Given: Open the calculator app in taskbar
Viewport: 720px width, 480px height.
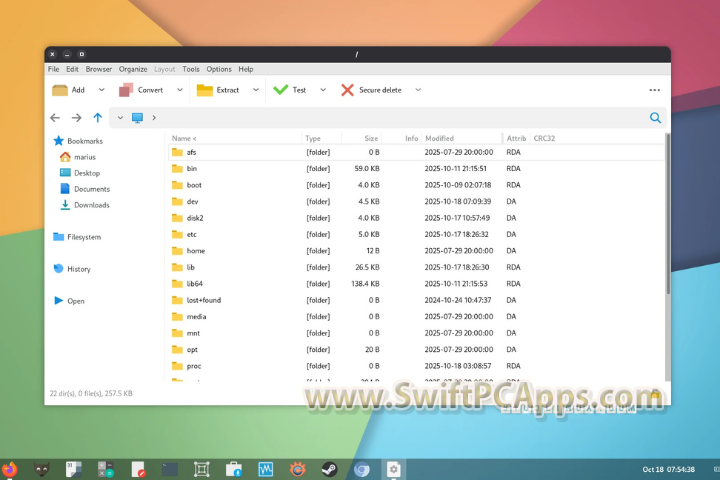Looking at the screenshot, I should point(106,469).
